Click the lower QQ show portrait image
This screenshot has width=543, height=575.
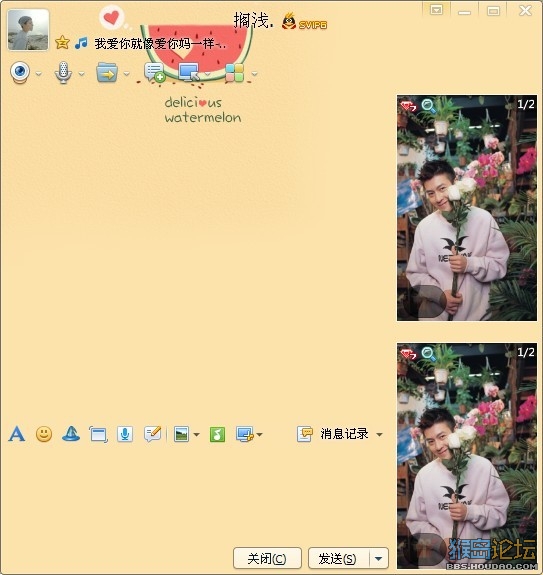click(467, 456)
